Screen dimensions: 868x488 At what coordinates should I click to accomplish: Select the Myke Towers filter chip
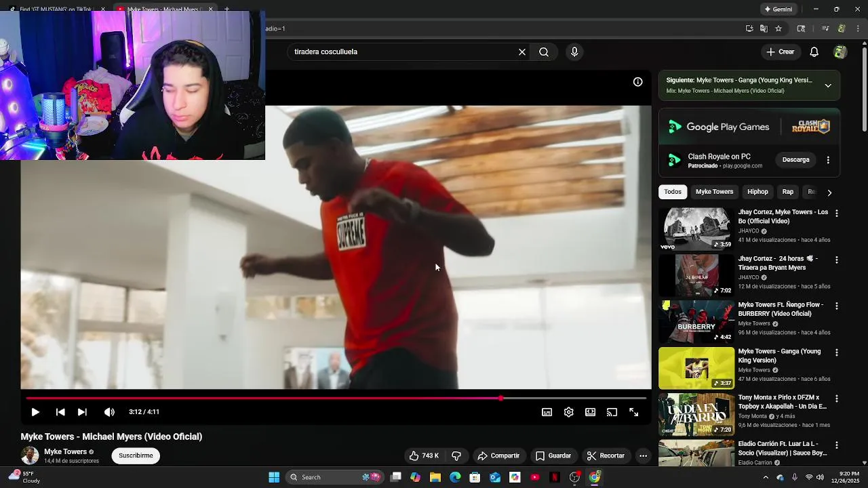tap(714, 192)
